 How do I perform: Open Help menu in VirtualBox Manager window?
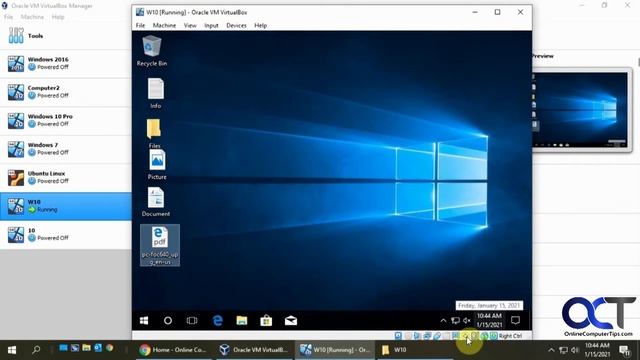click(x=58, y=17)
